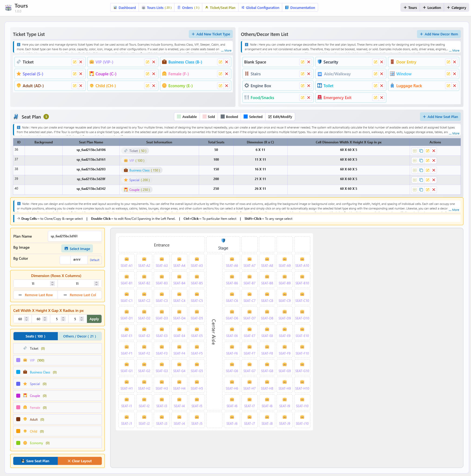Open the Tours Lists (20) menu
The image size is (471, 476).
pos(157,8)
